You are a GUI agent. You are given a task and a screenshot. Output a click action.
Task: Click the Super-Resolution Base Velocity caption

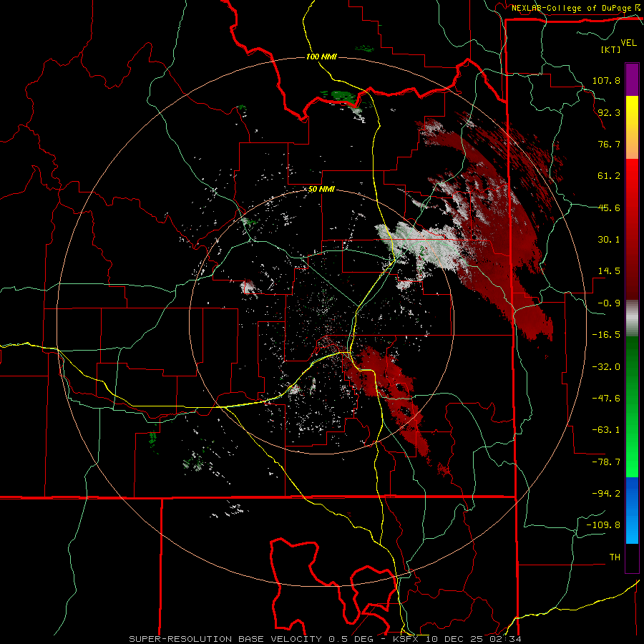click(325, 639)
